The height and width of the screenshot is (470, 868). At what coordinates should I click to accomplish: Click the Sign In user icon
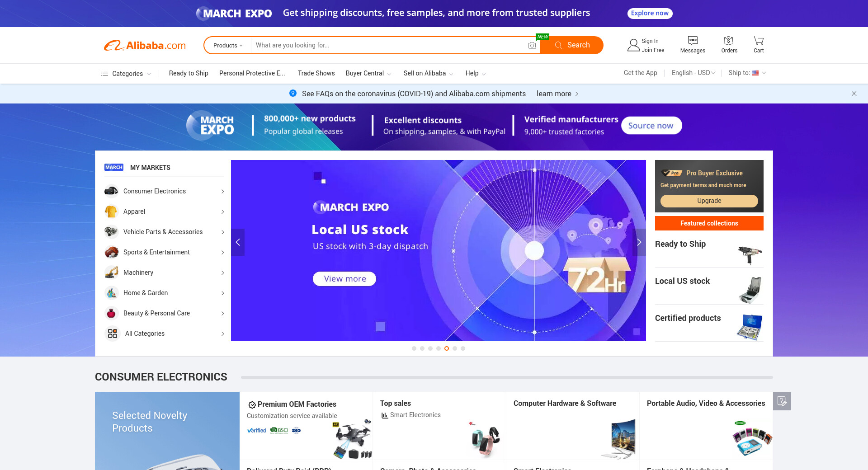(633, 45)
